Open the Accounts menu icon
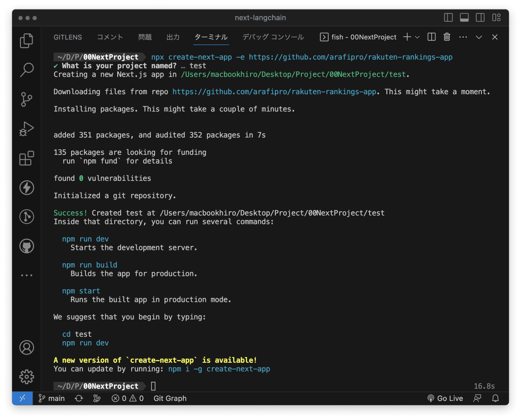 coord(26,348)
